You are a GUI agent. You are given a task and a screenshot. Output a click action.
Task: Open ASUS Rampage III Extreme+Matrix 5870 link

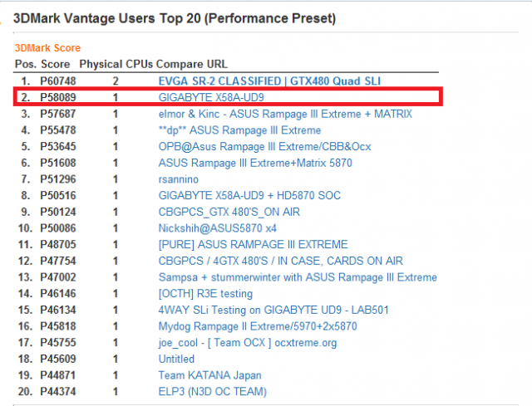(x=255, y=163)
